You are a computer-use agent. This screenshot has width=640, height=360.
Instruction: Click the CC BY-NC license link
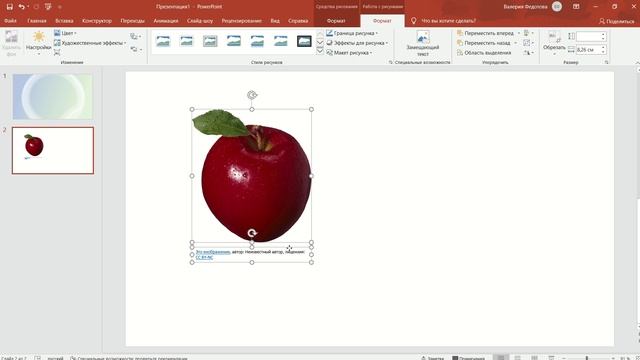pyautogui.click(x=204, y=258)
